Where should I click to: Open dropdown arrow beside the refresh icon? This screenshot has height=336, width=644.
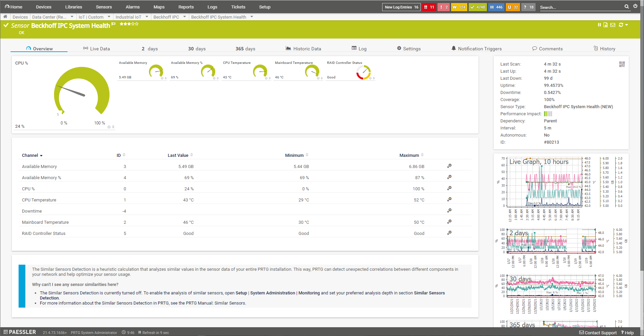(x=627, y=25)
